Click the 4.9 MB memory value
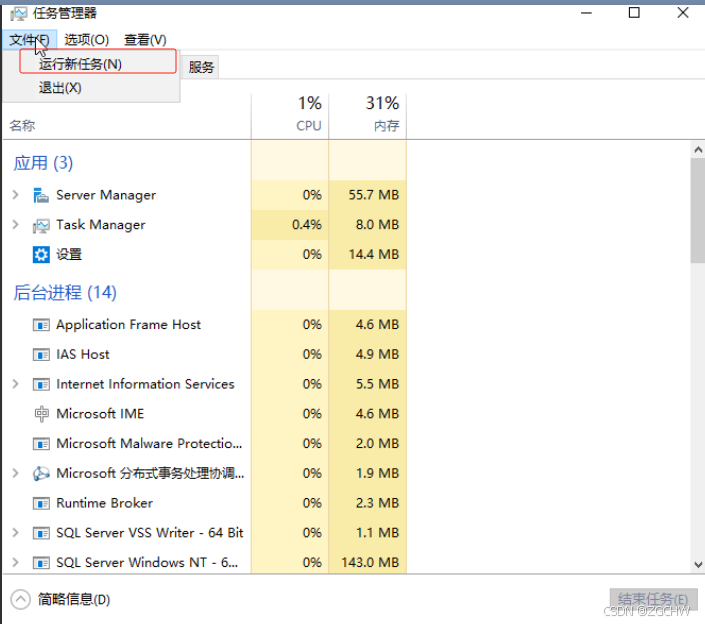Screen dimensions: 705x624 (377, 354)
